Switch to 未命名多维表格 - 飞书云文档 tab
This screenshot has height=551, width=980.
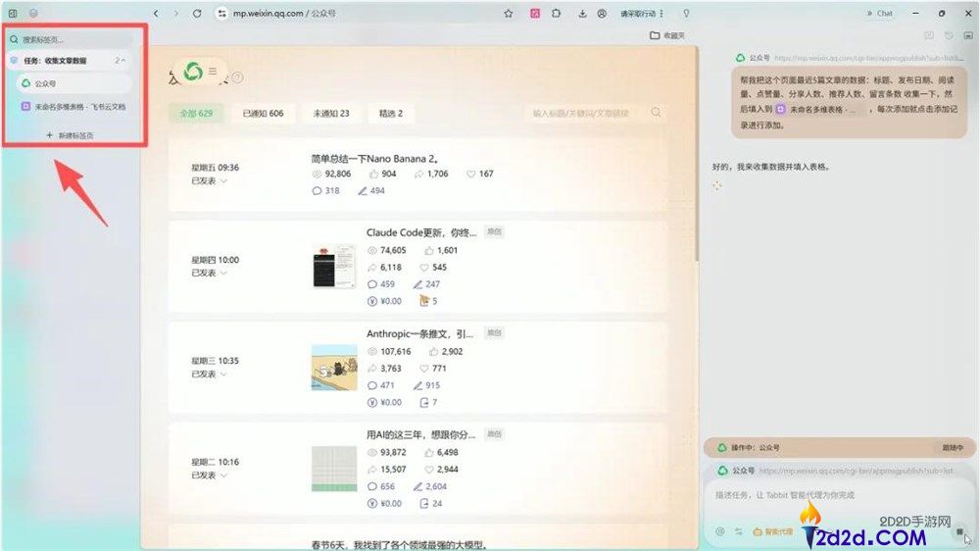coord(73,107)
